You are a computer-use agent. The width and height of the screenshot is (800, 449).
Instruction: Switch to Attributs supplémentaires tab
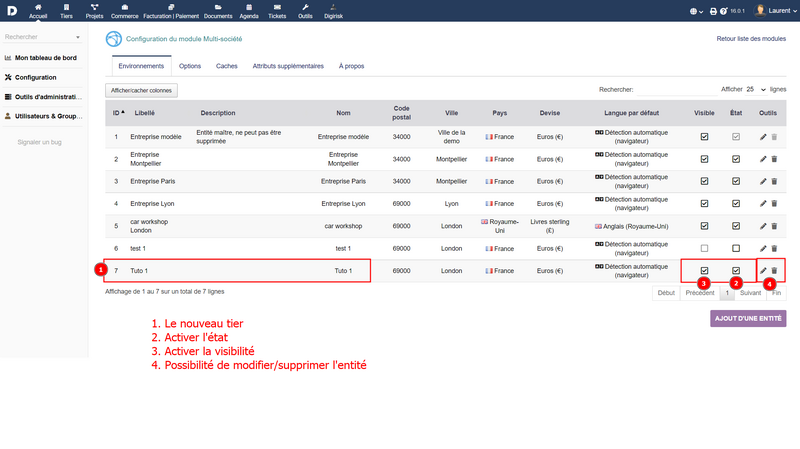tap(288, 66)
